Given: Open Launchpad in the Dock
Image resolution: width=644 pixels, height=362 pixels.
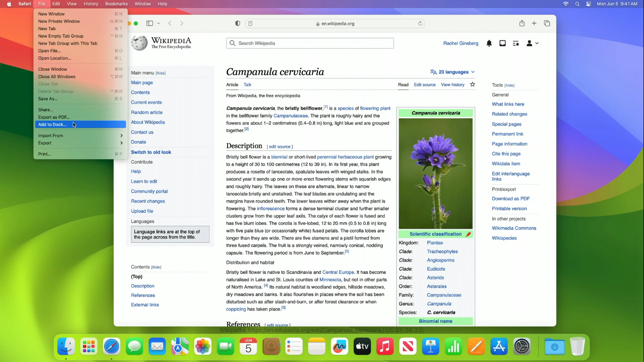Looking at the screenshot, I should (x=89, y=347).
